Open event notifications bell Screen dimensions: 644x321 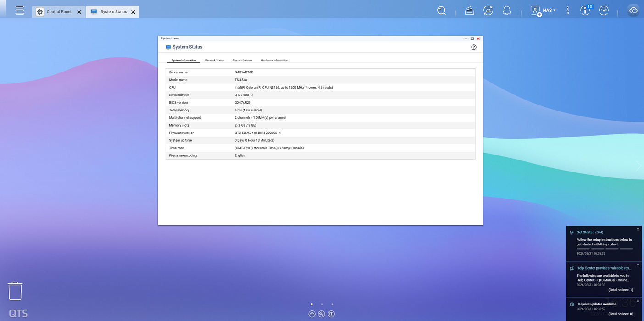(507, 10)
